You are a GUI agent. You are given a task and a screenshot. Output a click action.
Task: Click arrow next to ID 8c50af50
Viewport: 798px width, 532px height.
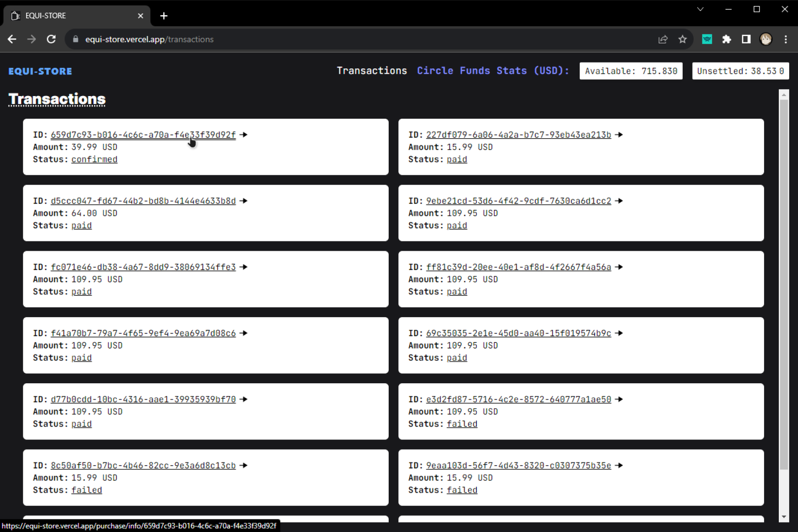click(243, 465)
